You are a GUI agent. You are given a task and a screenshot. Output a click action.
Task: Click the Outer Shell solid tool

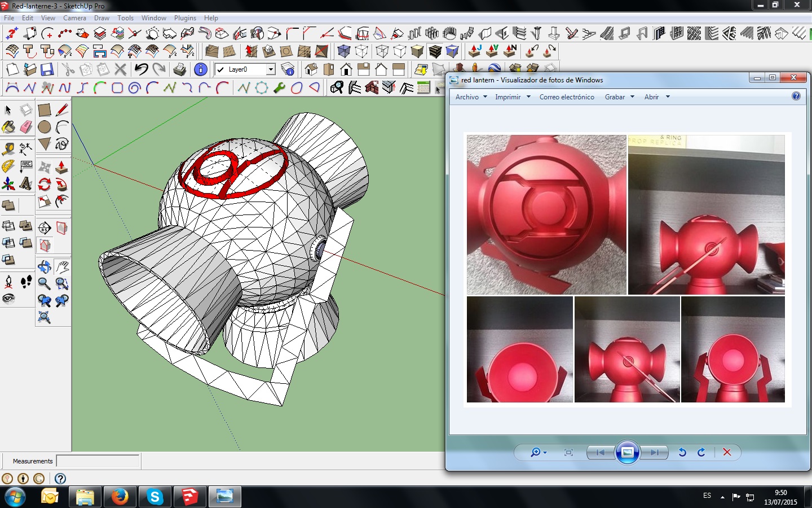pyautogui.click(x=8, y=205)
